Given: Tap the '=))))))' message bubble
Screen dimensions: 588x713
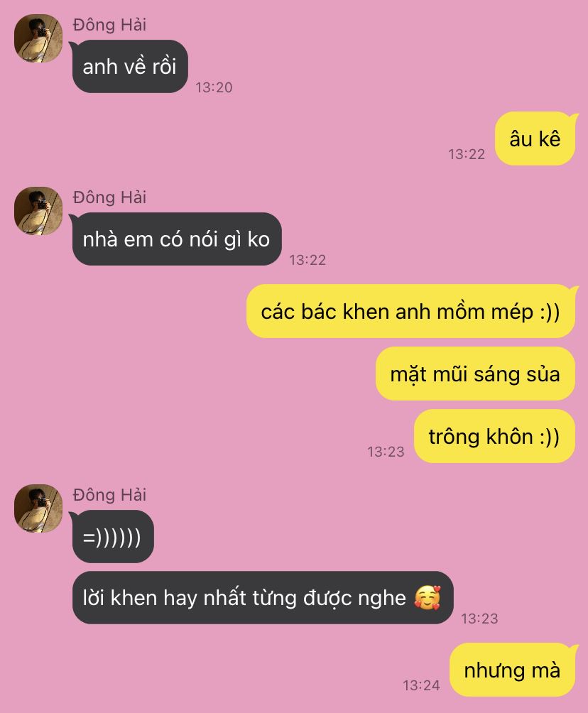Looking at the screenshot, I should click(x=113, y=537).
